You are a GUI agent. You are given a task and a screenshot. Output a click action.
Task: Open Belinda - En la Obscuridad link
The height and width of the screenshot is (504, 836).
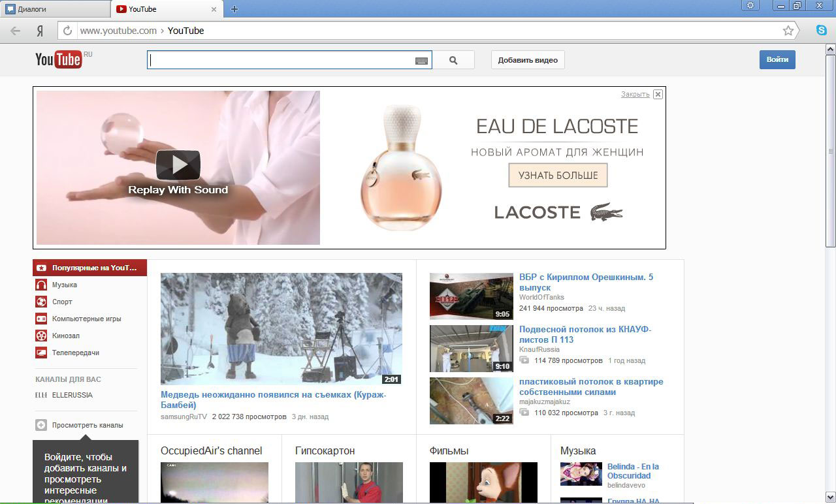click(633, 471)
